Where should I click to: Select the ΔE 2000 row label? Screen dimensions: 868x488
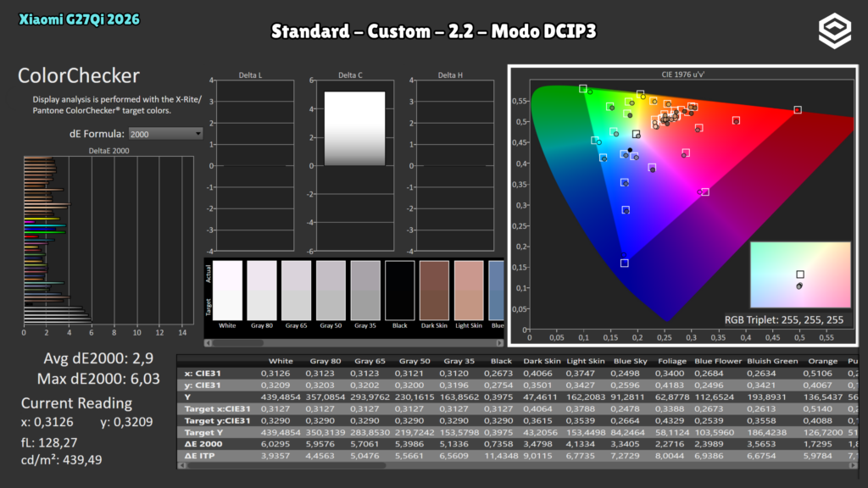point(203,444)
